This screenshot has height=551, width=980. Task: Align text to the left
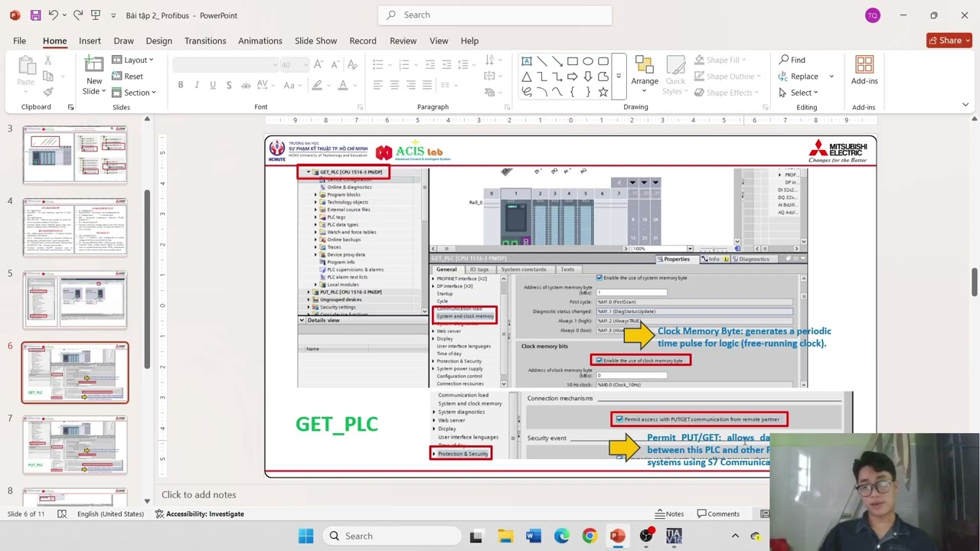377,85
